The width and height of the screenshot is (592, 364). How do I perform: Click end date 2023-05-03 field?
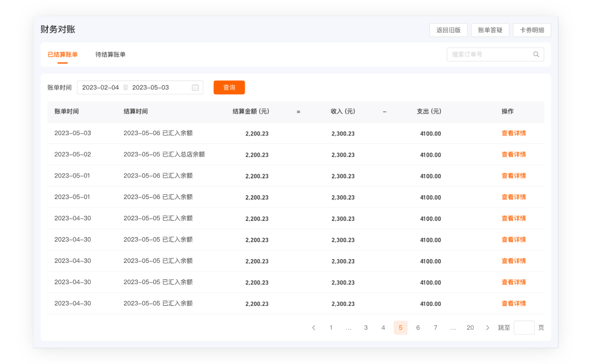[x=150, y=88]
